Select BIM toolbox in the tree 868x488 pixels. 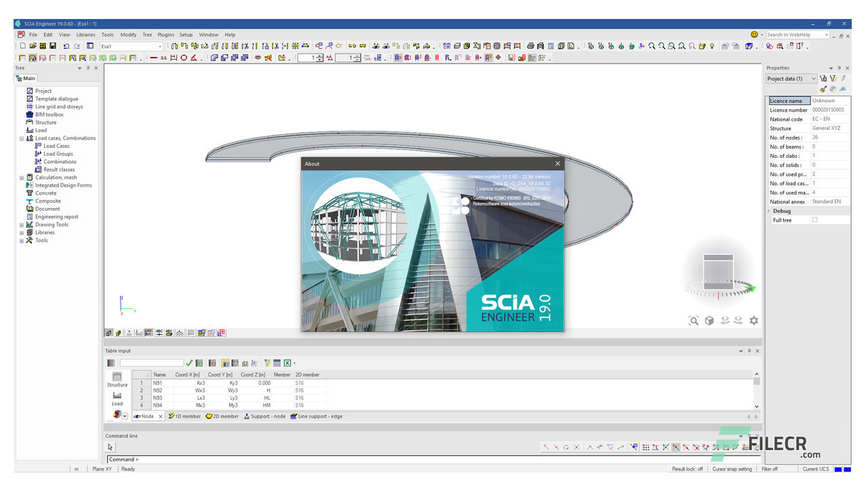45,115
